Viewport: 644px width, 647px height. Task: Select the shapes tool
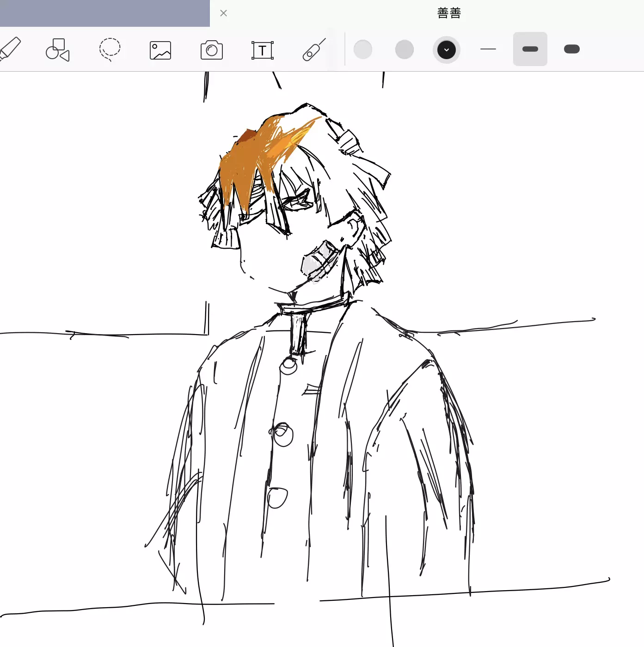tap(57, 49)
